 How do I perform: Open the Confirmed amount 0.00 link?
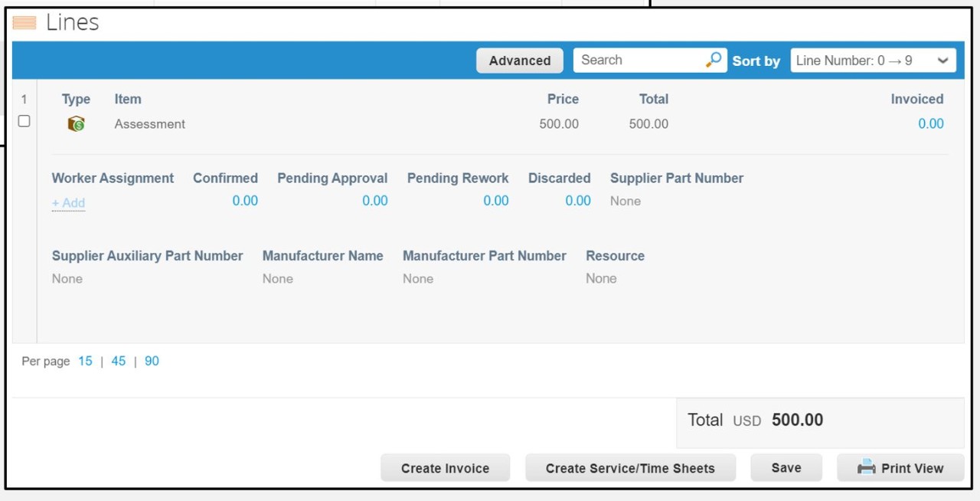click(x=245, y=201)
